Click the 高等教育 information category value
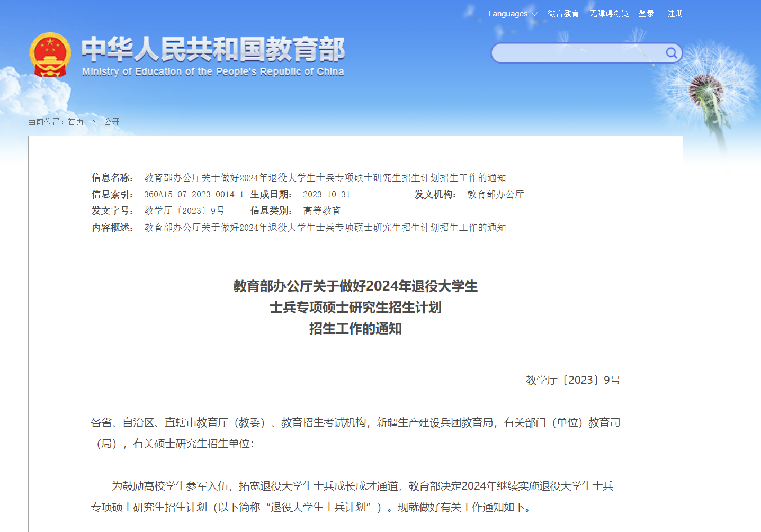This screenshot has width=761, height=532. pos(321,211)
